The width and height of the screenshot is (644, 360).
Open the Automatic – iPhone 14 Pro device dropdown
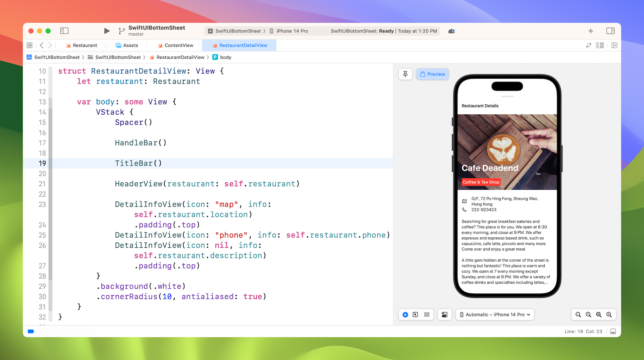click(x=495, y=314)
